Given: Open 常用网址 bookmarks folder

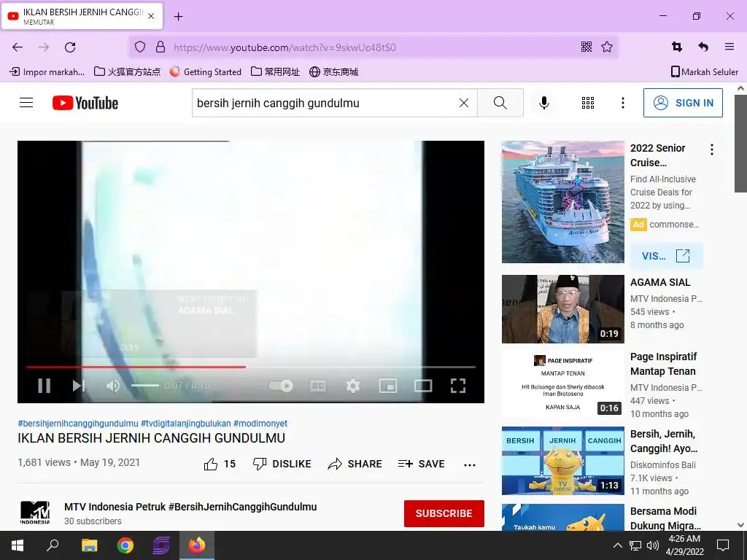Looking at the screenshot, I should [275, 72].
